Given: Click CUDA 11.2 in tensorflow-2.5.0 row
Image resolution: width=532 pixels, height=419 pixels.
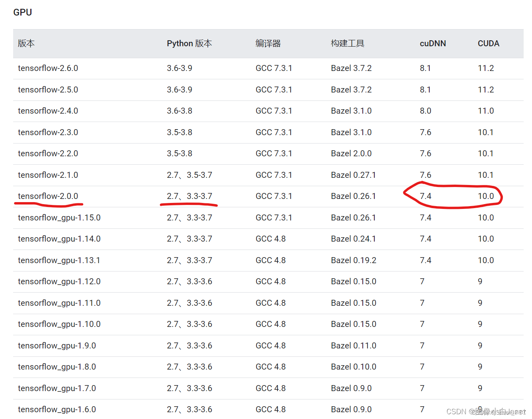Looking at the screenshot, I should (486, 90).
